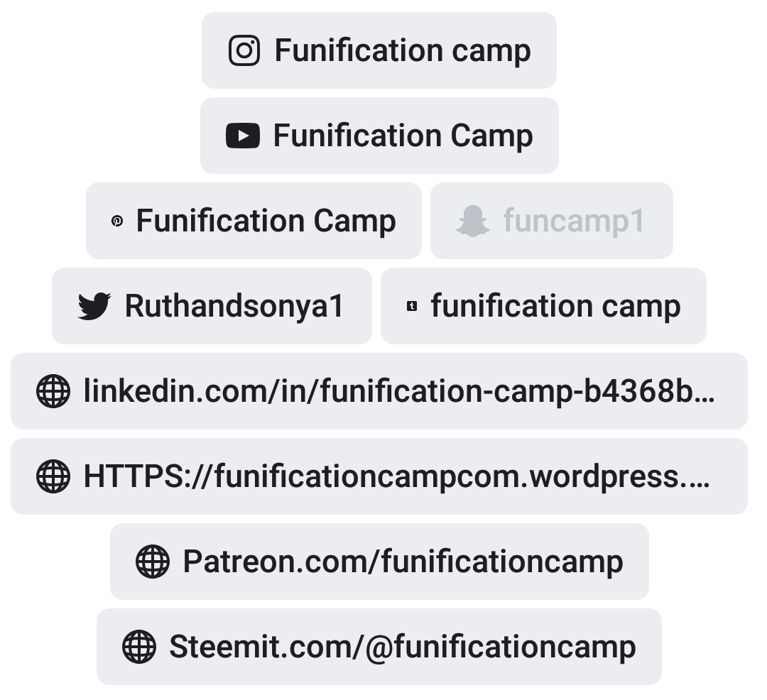Visit the funificationcampcom.wordpress site link

397,476
